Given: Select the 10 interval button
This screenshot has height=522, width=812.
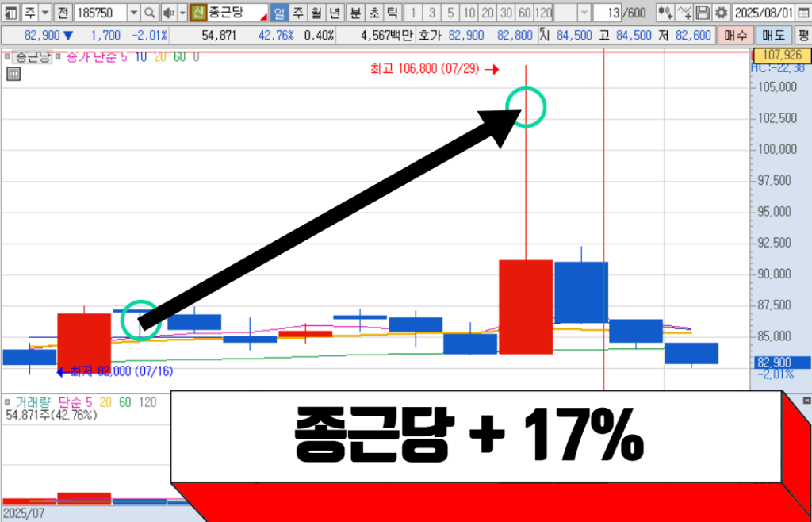Looking at the screenshot, I should [x=469, y=13].
